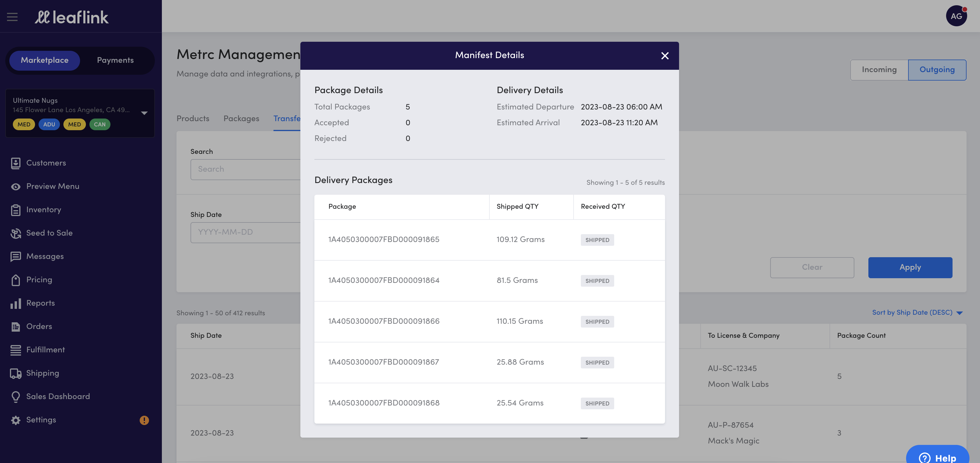Click the leaflink logo

tap(72, 17)
